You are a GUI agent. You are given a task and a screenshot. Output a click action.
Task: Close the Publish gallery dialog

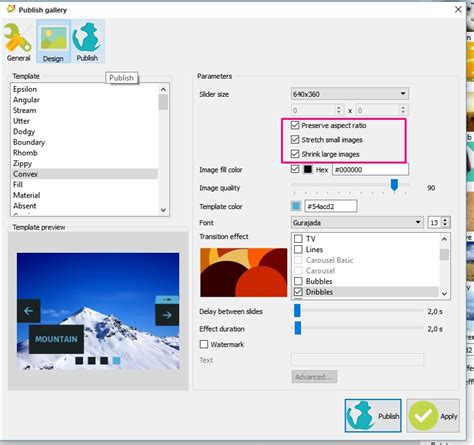458,9
